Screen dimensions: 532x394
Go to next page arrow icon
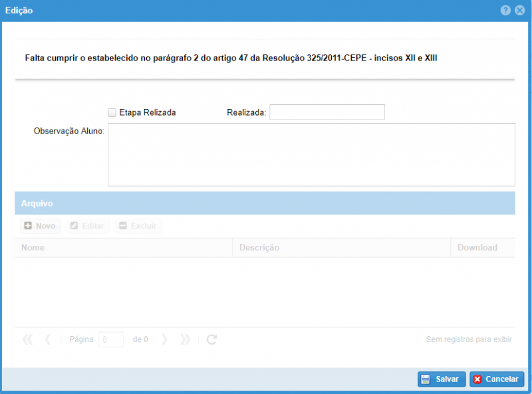click(x=164, y=340)
